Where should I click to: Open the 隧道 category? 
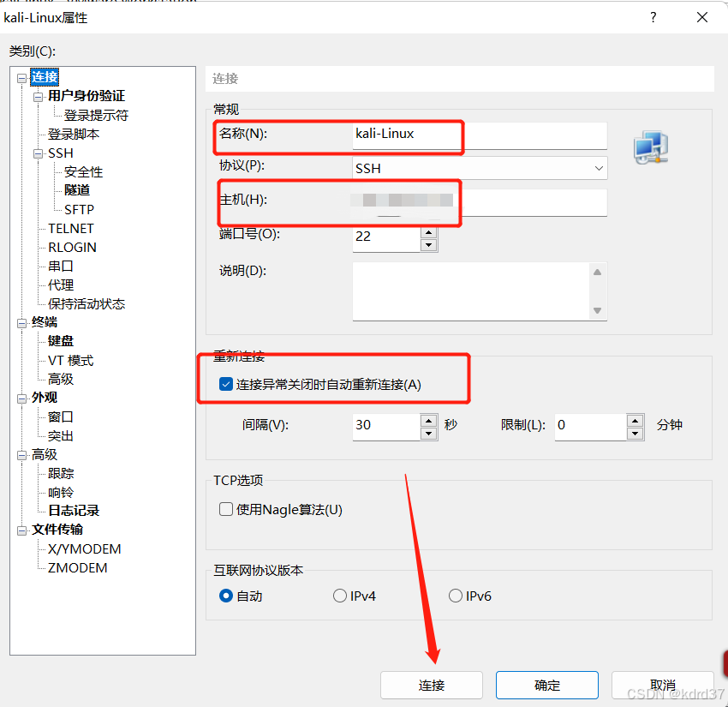pos(77,190)
